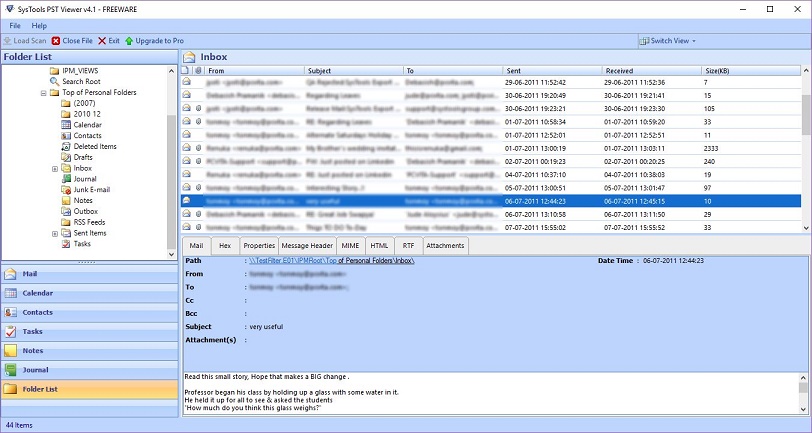
Task: Select the Deleted Items folder
Action: point(89,147)
